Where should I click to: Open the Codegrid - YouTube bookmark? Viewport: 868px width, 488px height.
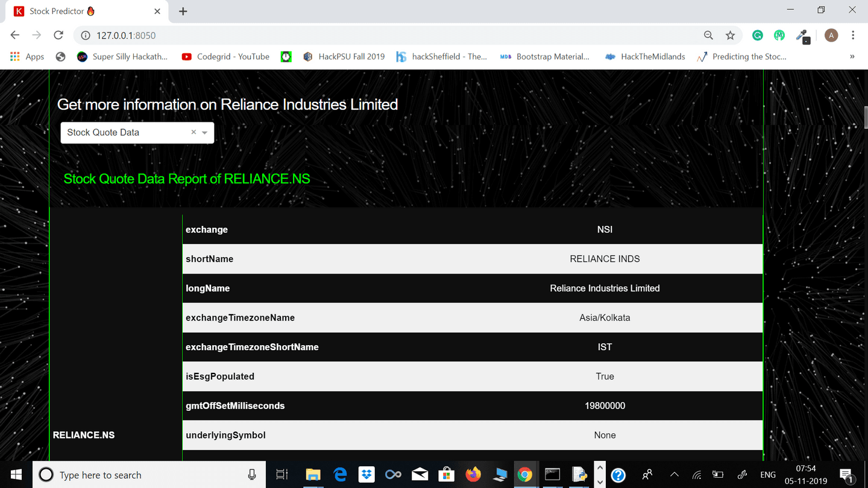pos(226,57)
